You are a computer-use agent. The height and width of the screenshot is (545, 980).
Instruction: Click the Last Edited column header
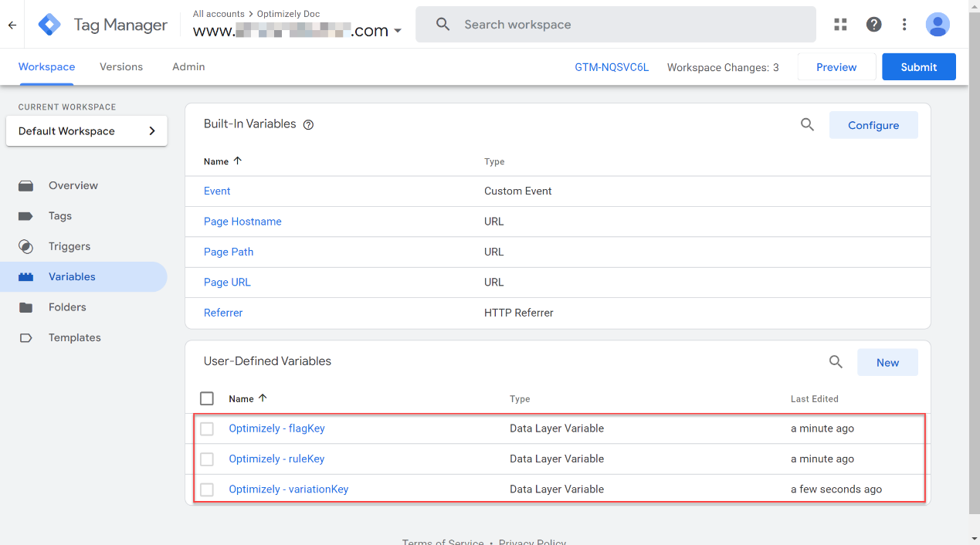point(815,399)
